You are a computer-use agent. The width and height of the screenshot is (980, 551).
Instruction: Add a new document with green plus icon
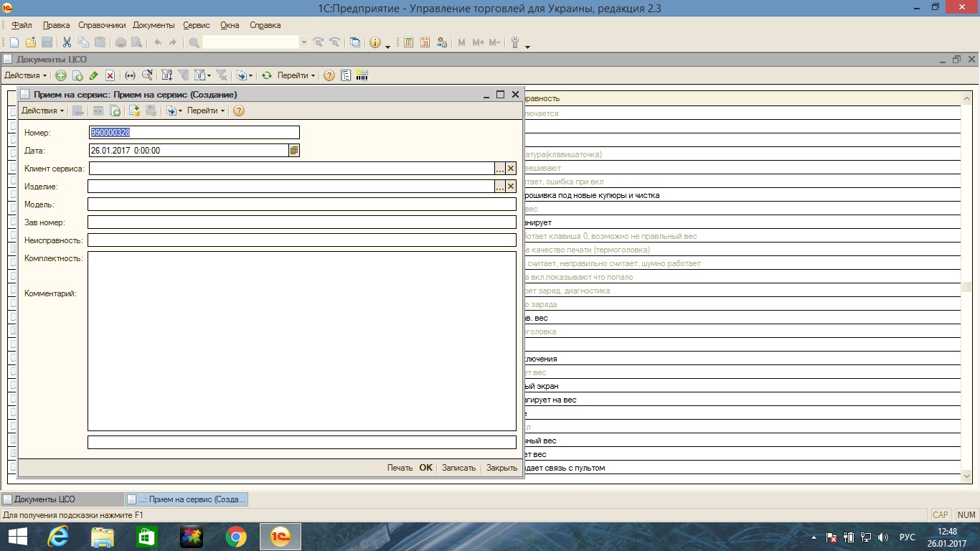[61, 75]
